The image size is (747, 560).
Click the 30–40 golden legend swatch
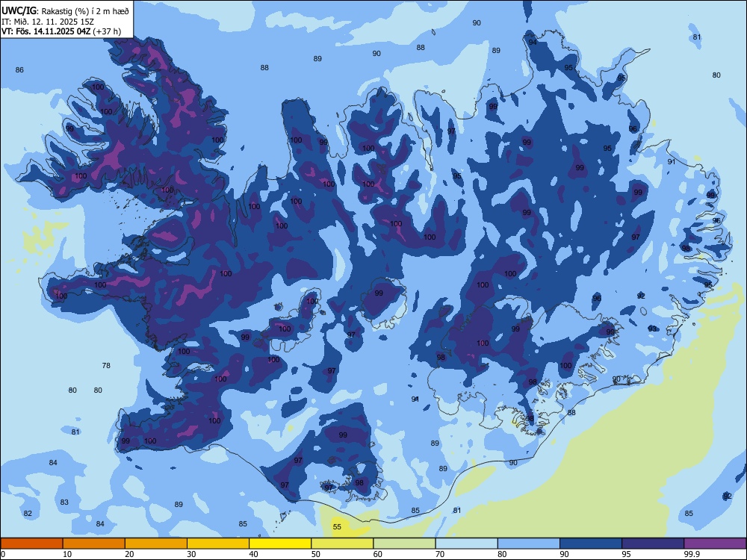point(218,544)
